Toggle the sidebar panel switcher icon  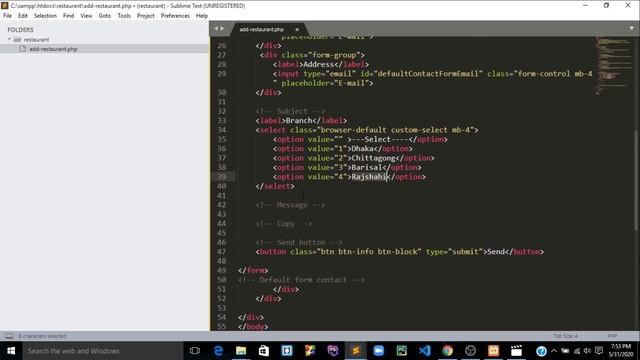click(9, 336)
